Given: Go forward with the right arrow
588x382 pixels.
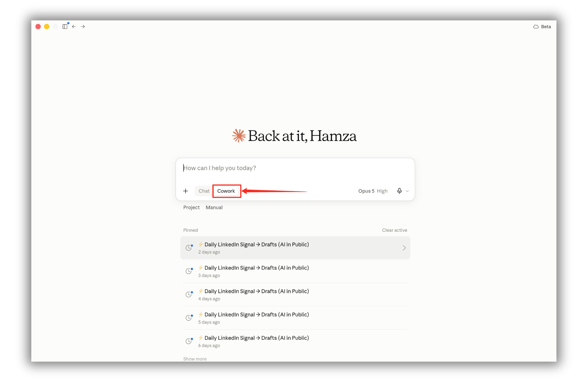Looking at the screenshot, I should click(83, 26).
